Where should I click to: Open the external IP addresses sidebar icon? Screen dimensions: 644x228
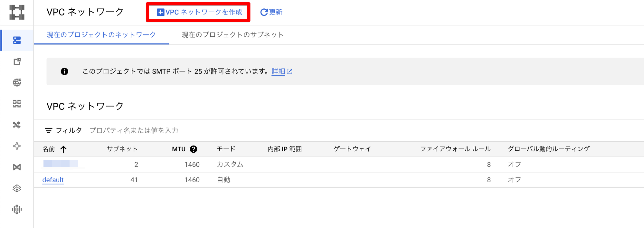[17, 62]
